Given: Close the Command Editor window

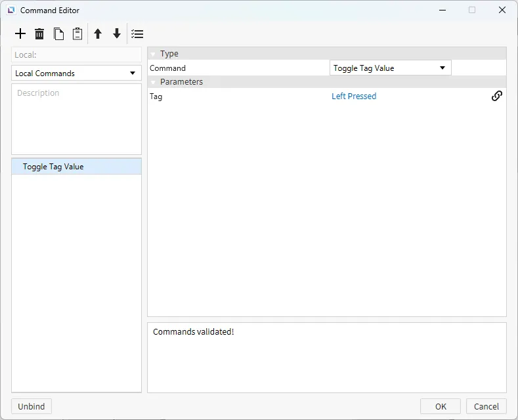Looking at the screenshot, I should coord(502,10).
